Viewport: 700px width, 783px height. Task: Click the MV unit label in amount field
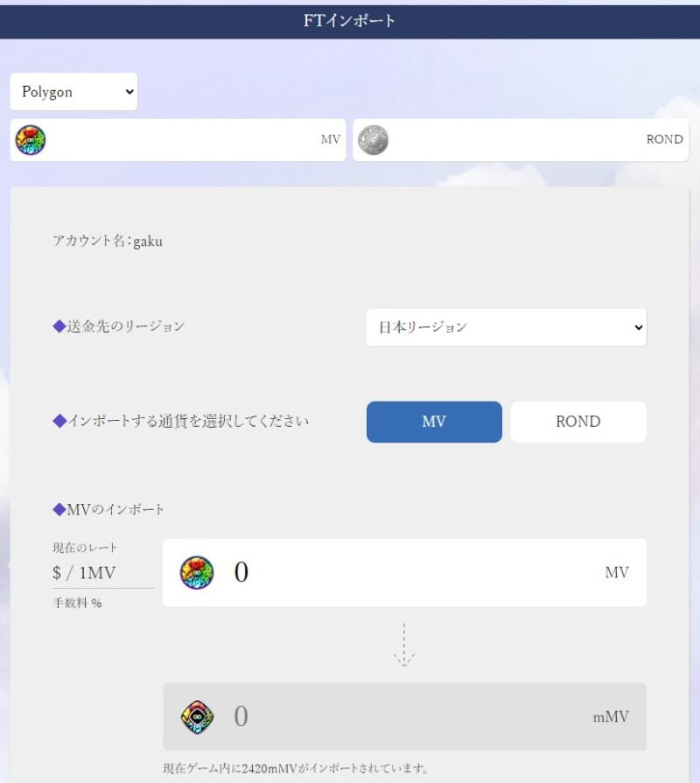click(x=617, y=572)
